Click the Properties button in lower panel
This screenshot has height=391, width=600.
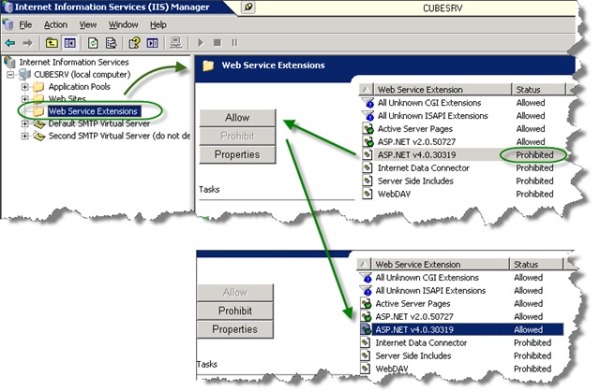[x=235, y=329]
